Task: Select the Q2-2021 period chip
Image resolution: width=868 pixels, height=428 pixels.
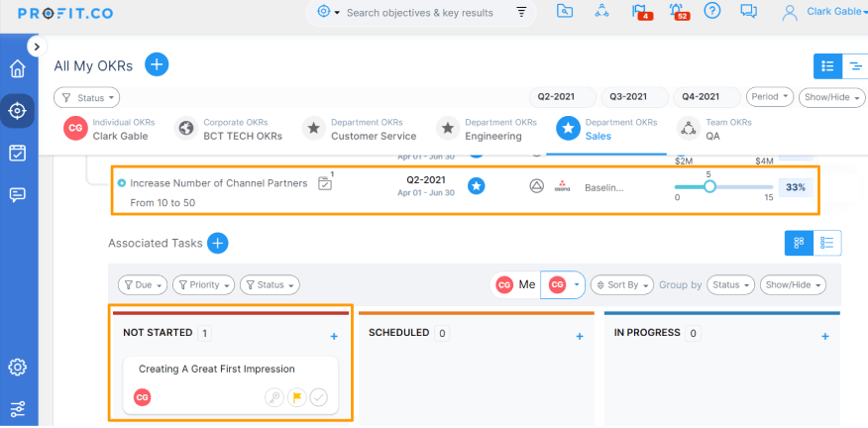Action: 563,97
